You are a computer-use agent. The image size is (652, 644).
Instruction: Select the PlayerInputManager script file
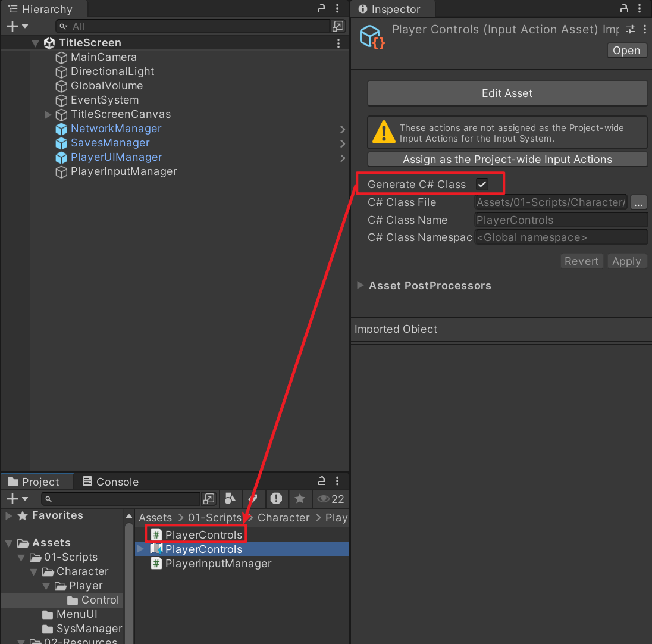211,564
